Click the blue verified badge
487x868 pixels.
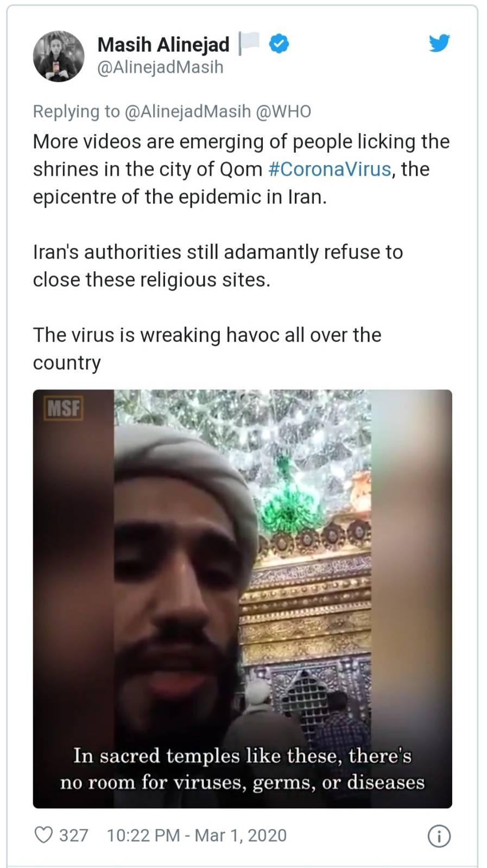coord(279,44)
